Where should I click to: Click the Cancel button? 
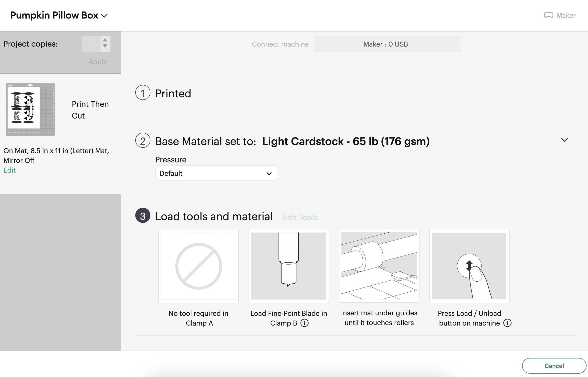(554, 366)
